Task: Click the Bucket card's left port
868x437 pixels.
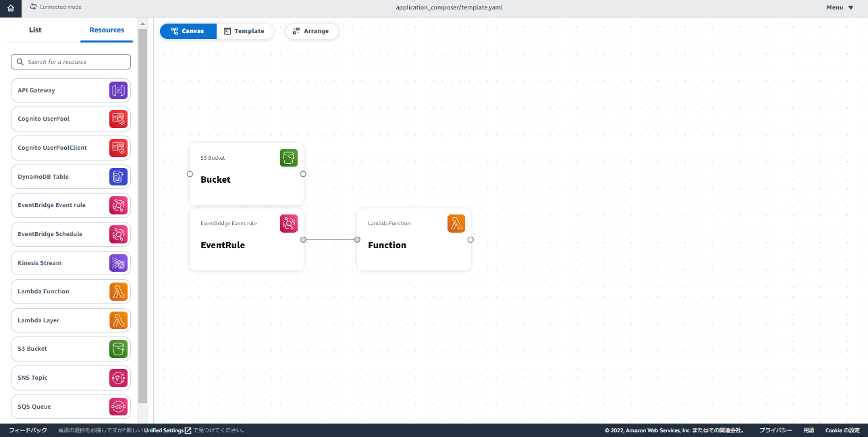Action: 190,174
